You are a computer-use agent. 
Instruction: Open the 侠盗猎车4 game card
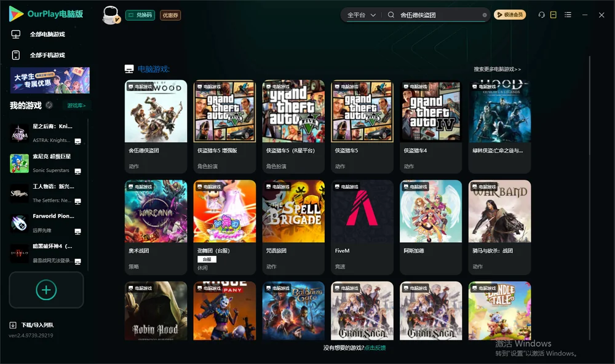(x=430, y=126)
